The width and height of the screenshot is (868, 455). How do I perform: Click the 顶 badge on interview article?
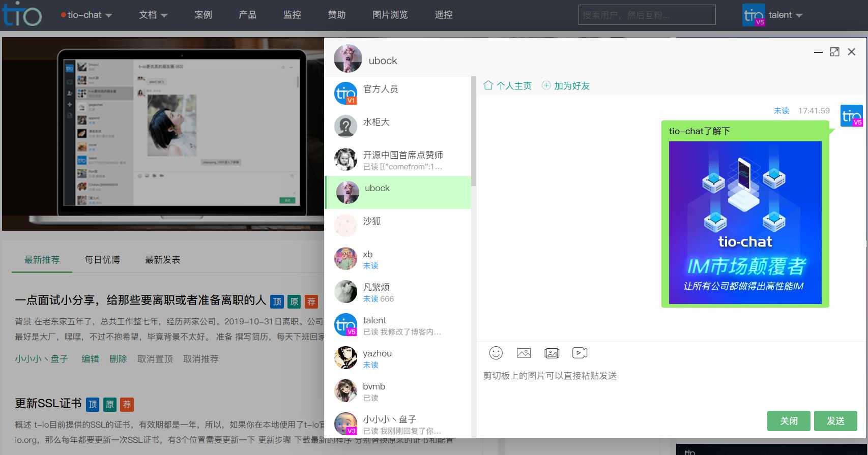click(x=277, y=301)
